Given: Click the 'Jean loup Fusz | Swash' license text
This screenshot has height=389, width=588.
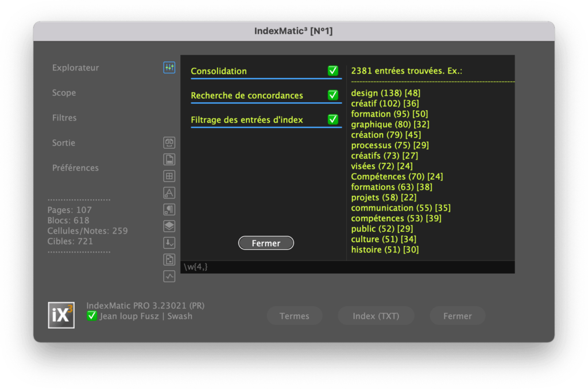Looking at the screenshot, I should (x=146, y=316).
